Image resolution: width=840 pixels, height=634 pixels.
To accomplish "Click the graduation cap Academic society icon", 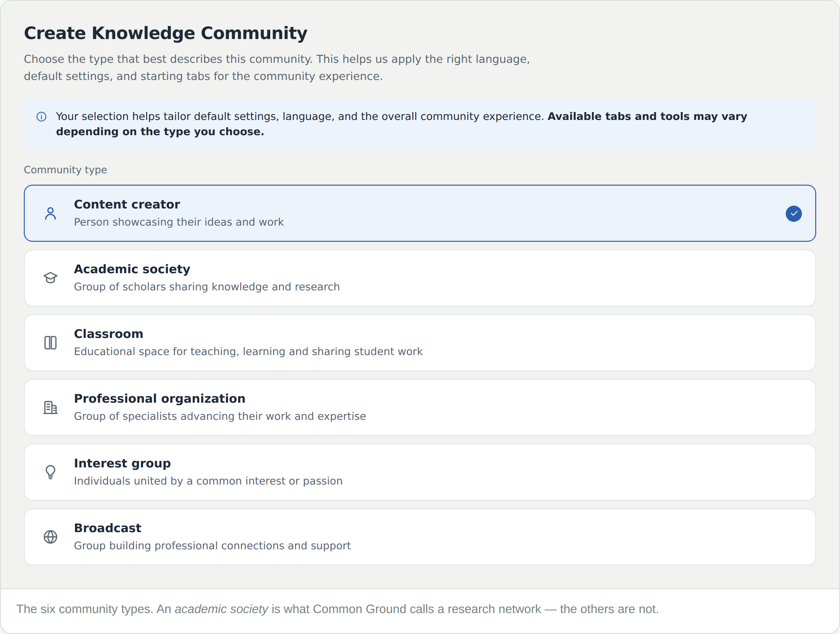I will pos(50,278).
